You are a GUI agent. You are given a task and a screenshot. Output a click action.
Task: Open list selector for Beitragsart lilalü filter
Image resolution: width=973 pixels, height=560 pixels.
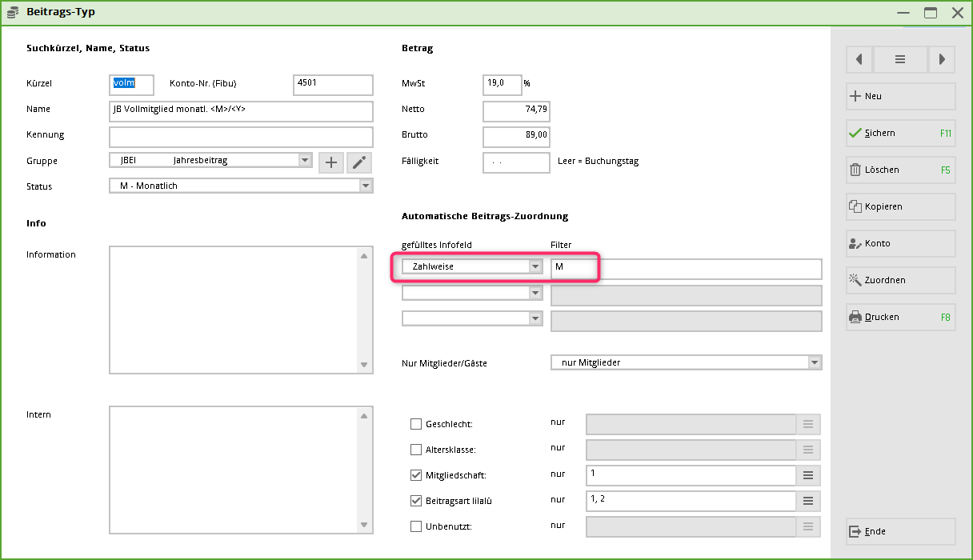[x=807, y=501]
